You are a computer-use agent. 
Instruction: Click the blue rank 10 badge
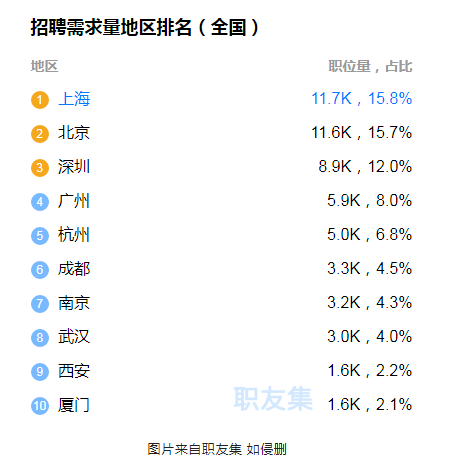click(40, 406)
